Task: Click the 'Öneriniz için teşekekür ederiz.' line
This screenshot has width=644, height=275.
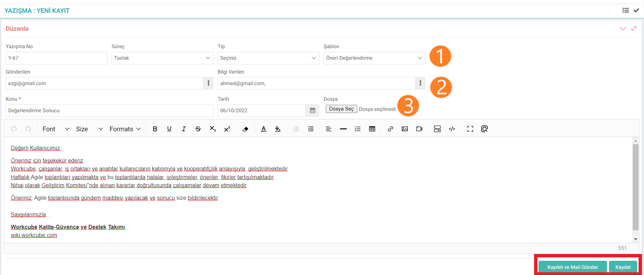Action: tap(48, 161)
